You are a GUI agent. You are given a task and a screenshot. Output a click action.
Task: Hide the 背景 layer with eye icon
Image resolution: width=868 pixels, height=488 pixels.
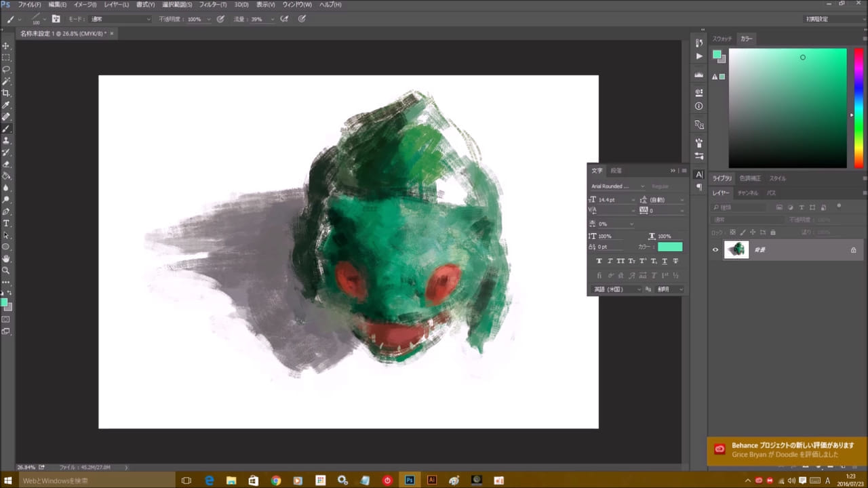pyautogui.click(x=715, y=250)
